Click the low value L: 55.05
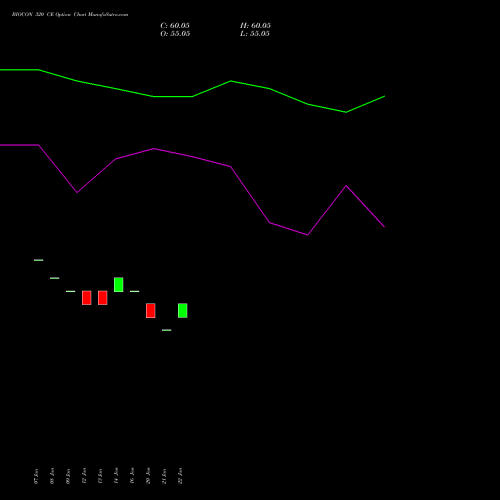Screen dimensions: 500x500 255,34
